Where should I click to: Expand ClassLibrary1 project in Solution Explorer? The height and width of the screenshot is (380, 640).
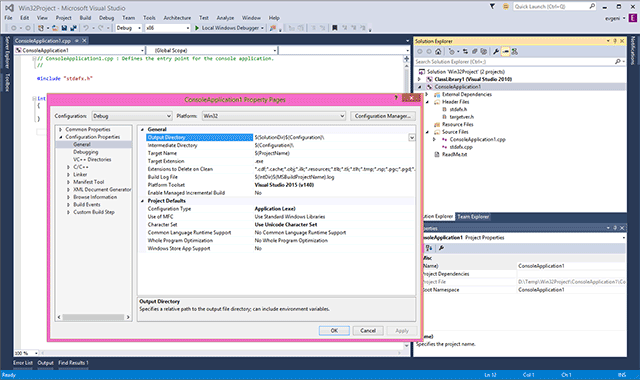pos(419,79)
